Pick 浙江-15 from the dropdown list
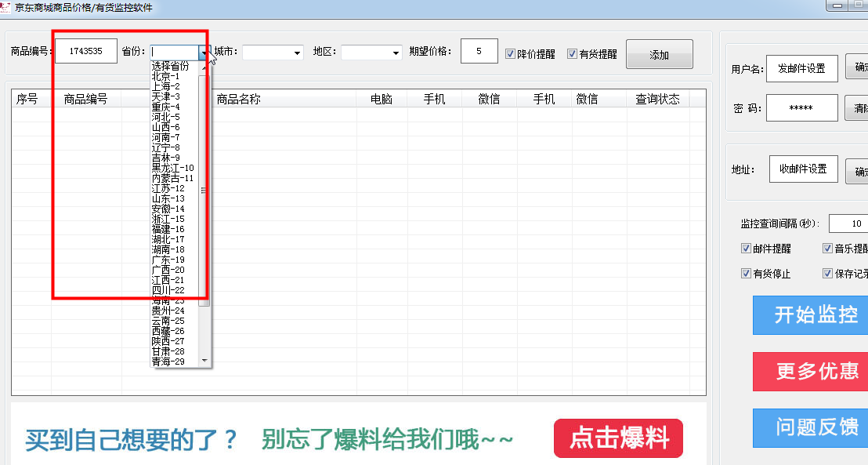This screenshot has width=868, height=465. [168, 219]
